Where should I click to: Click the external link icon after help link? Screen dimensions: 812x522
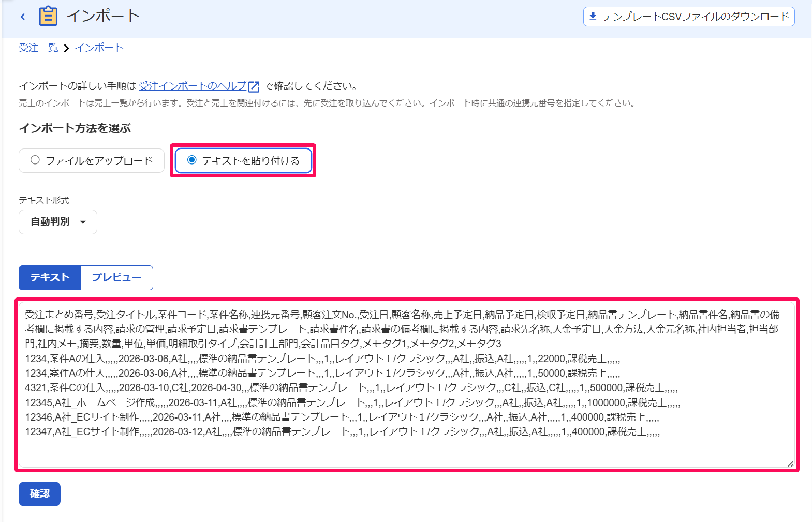pyautogui.click(x=254, y=86)
